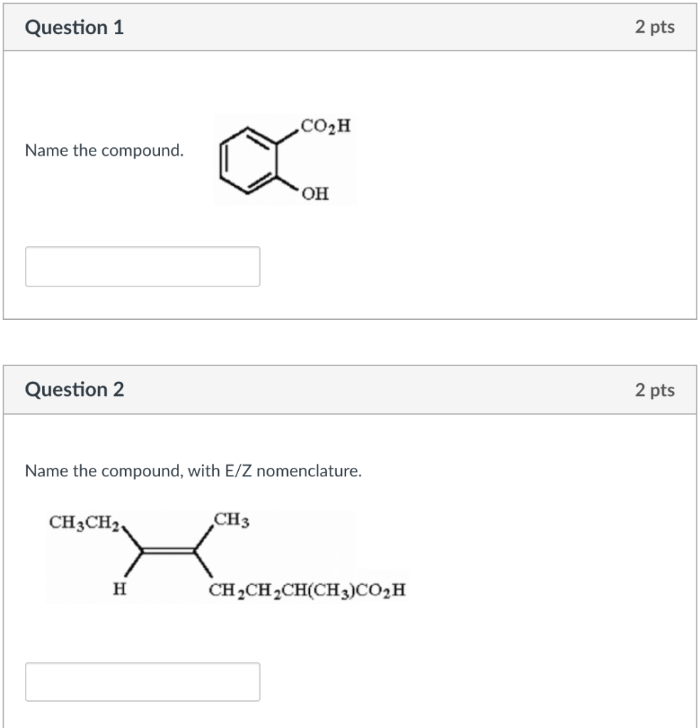Click the H substituent label
The width and height of the screenshot is (700, 728).
(x=118, y=588)
